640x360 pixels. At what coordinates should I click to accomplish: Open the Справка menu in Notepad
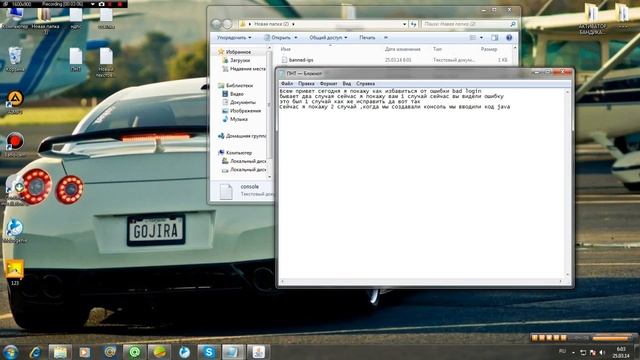365,83
